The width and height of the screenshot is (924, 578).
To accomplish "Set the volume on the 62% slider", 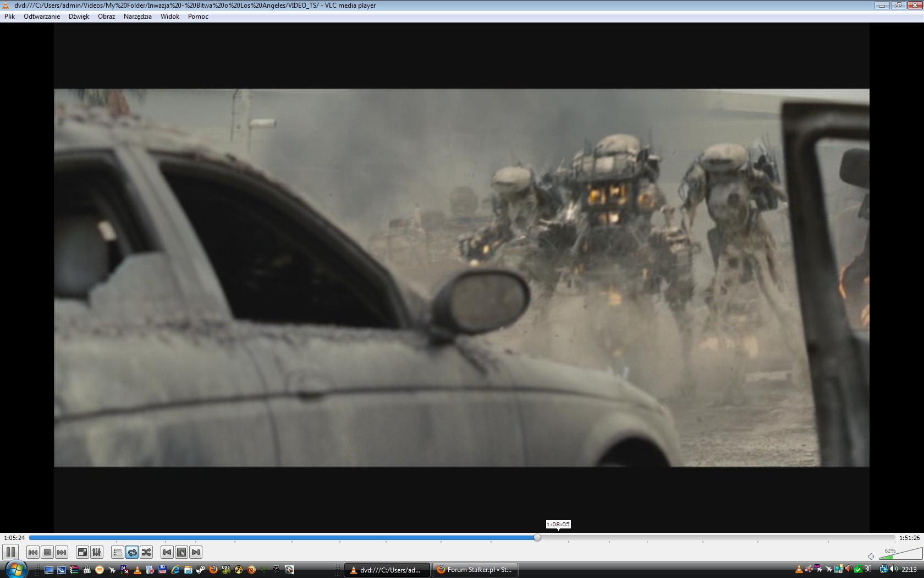I will coord(900,554).
